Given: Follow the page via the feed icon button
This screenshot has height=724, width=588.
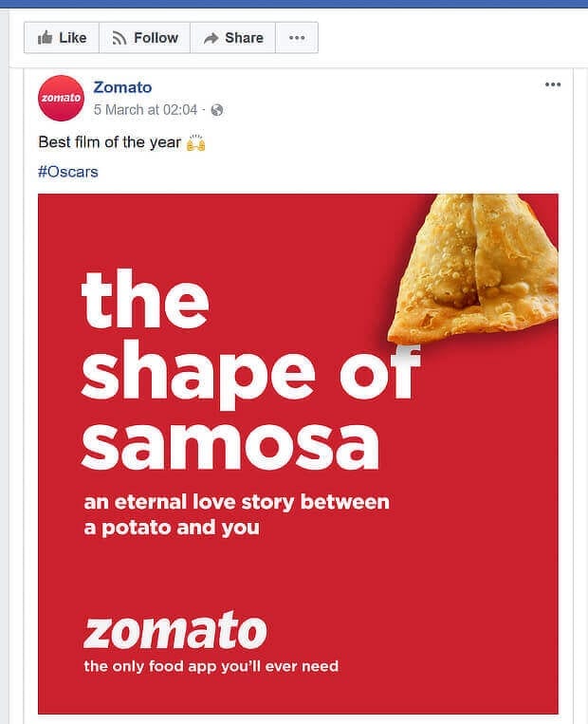Looking at the screenshot, I should [145, 38].
